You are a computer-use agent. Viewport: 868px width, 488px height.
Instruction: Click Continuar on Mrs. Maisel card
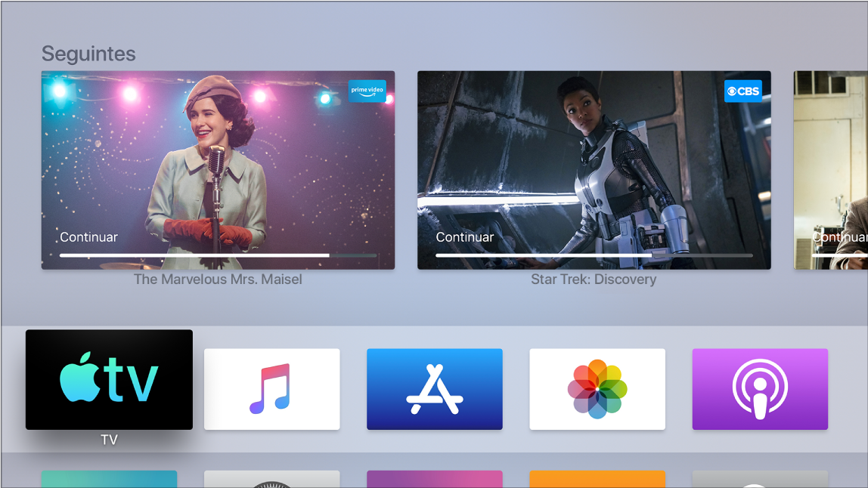88,236
